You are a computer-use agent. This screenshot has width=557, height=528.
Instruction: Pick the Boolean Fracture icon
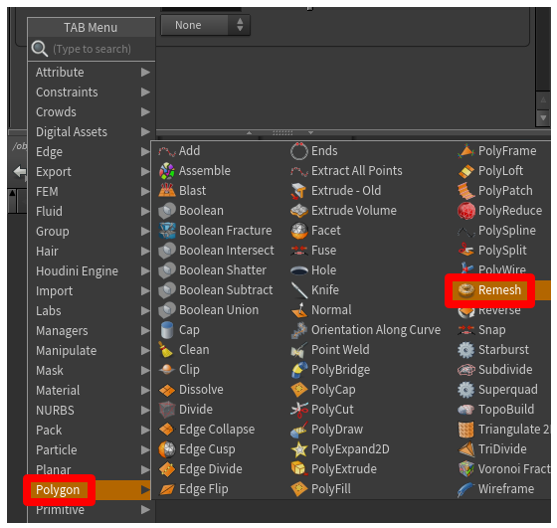pyautogui.click(x=167, y=231)
